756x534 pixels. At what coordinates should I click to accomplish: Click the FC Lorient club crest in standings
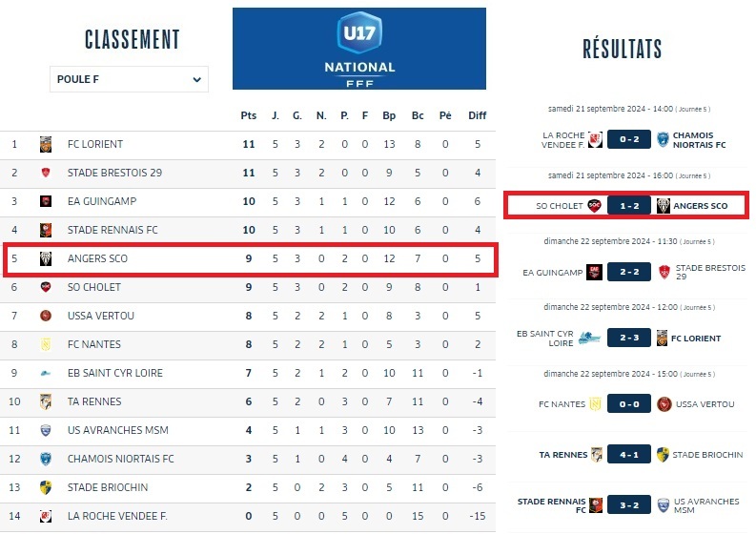pyautogui.click(x=45, y=145)
